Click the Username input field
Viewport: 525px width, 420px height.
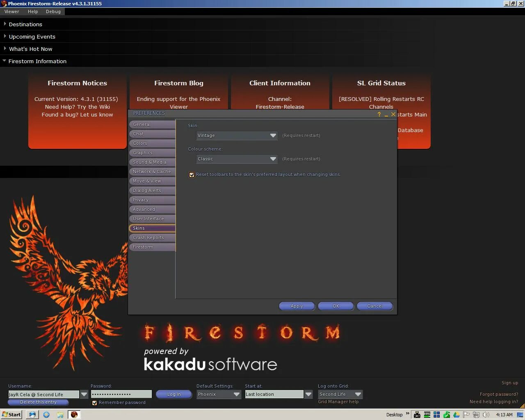(x=43, y=394)
